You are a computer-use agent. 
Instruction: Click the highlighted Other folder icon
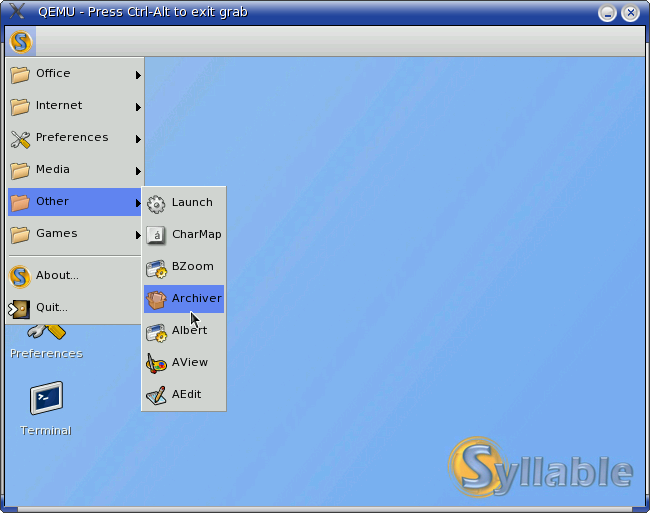point(20,203)
